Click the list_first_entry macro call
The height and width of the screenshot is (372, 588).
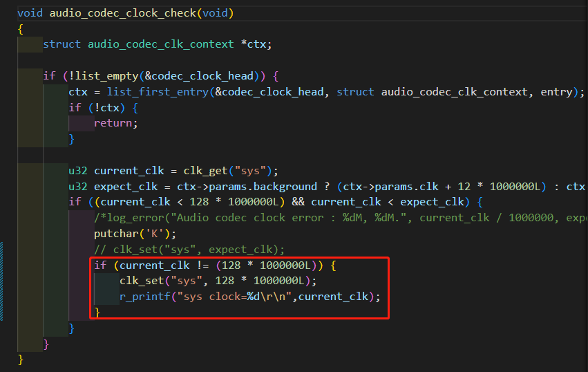(x=158, y=92)
